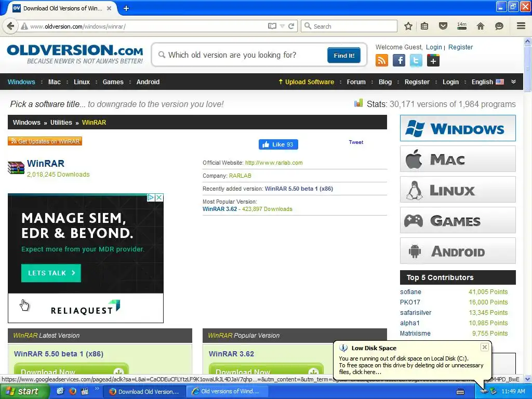Launch Firefox from quick launch bar
This screenshot has width=532, height=399.
click(73, 391)
